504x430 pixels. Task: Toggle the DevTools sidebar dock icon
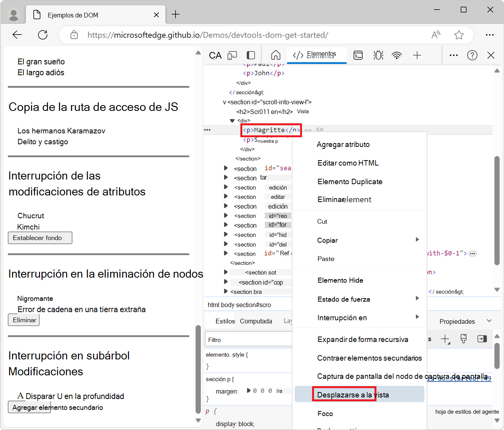coord(251,55)
